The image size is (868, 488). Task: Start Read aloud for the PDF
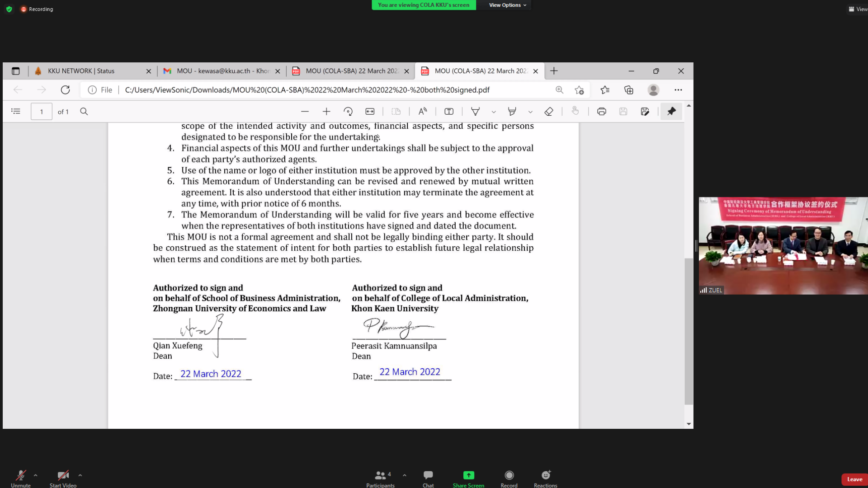click(423, 111)
